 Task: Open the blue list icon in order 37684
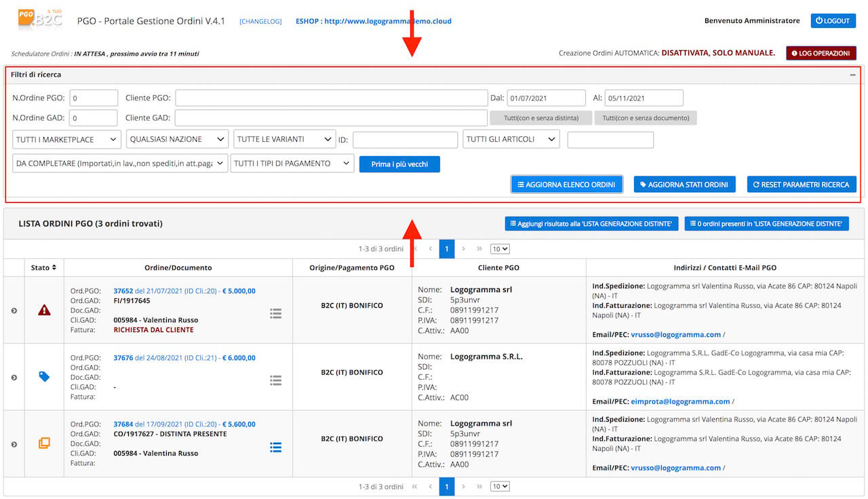point(275,447)
